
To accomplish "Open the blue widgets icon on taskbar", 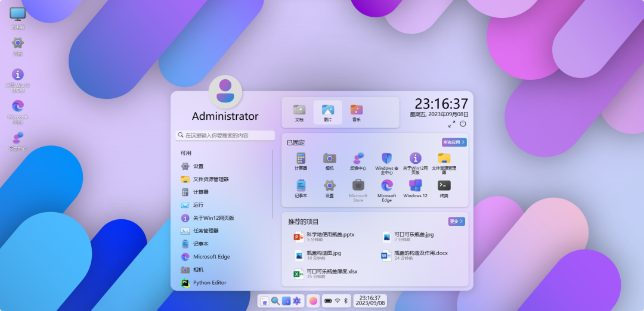I will (286, 301).
